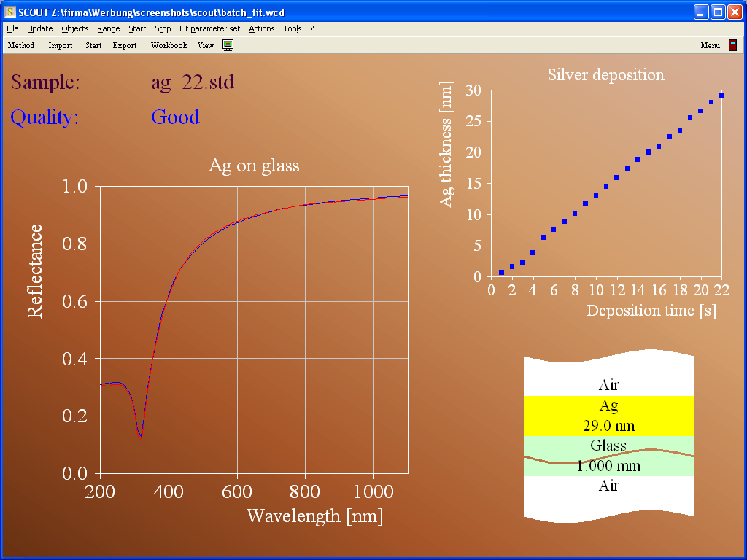Open the Actions menu

(x=261, y=28)
